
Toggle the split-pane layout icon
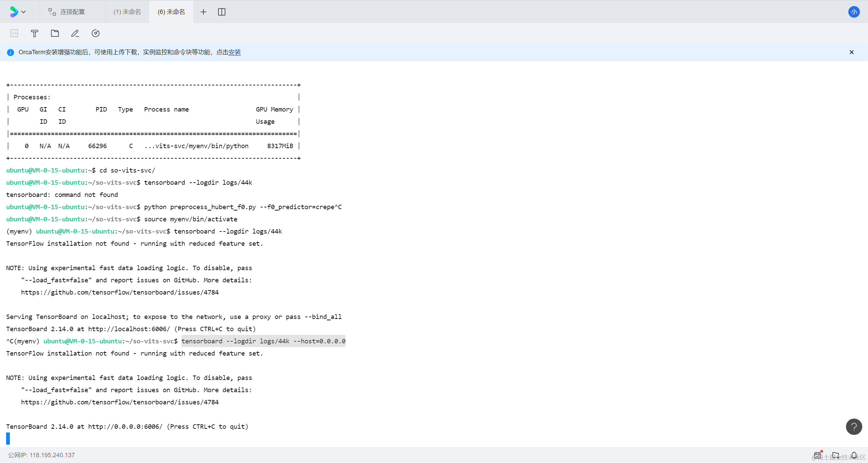[222, 12]
